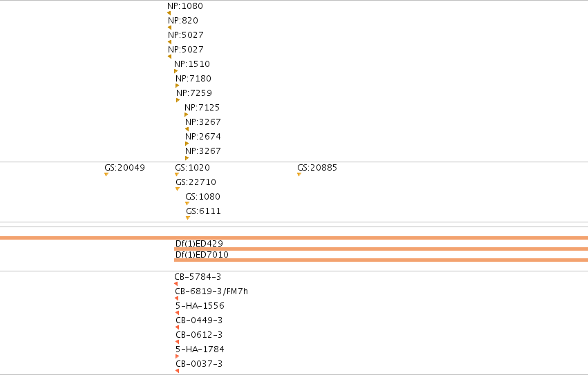588x375 pixels.
Task: Click the 5-HA-1784 label
Action: (200, 349)
